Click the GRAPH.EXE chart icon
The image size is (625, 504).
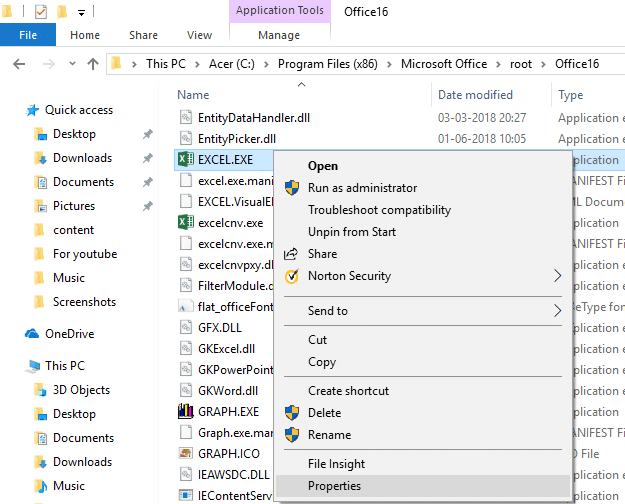click(186, 411)
